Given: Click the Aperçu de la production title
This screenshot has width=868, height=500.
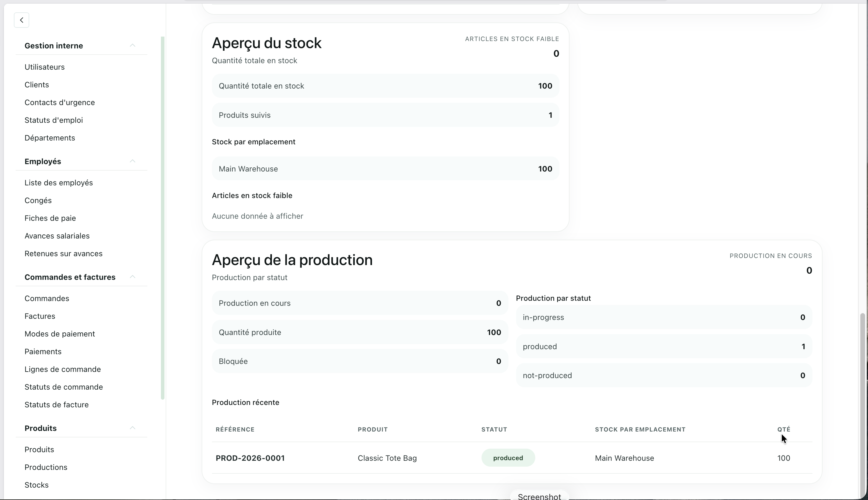Looking at the screenshot, I should [x=292, y=260].
